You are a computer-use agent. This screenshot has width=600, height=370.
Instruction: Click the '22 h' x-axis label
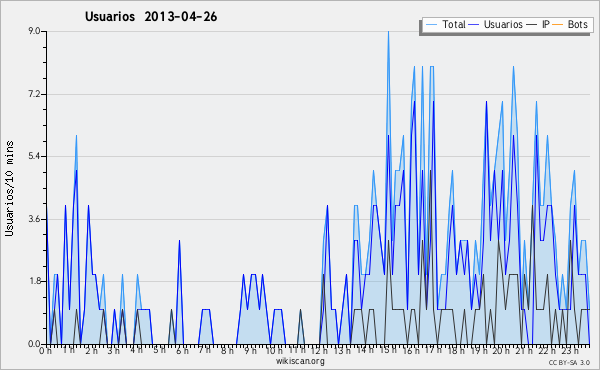[547, 351]
